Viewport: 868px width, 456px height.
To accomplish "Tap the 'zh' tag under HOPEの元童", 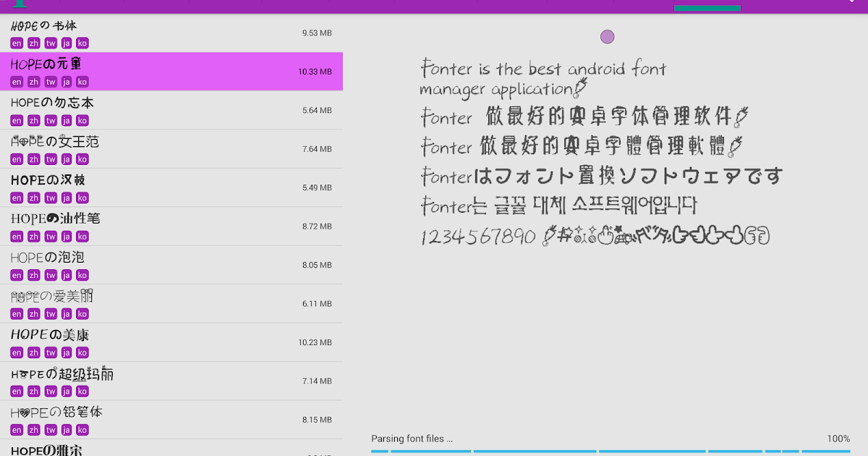I will pyautogui.click(x=34, y=82).
